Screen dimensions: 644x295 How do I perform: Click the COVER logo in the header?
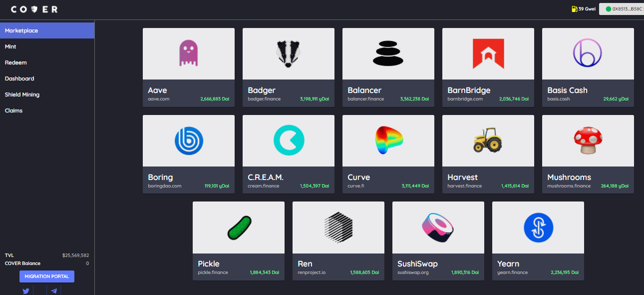click(34, 9)
